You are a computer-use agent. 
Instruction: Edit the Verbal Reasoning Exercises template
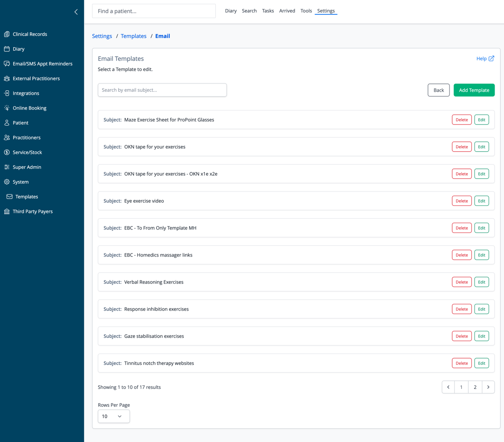coord(482,282)
